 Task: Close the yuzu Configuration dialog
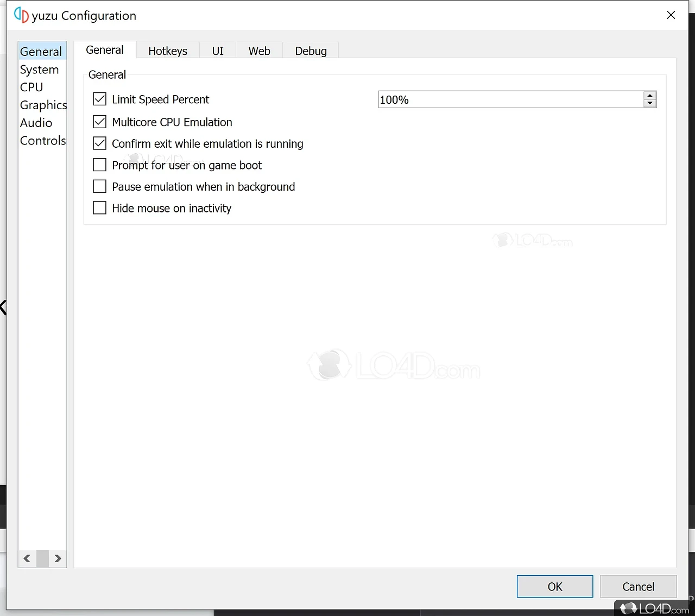(671, 15)
